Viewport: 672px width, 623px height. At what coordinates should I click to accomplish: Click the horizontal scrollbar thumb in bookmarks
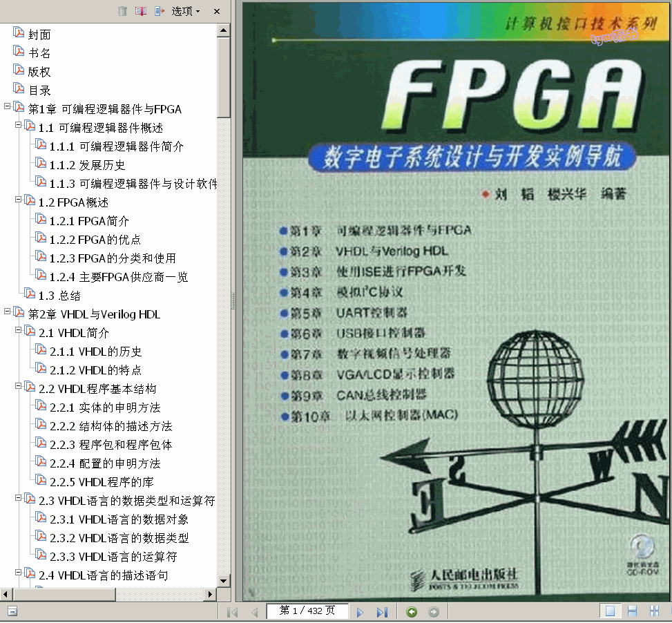(x=64, y=594)
